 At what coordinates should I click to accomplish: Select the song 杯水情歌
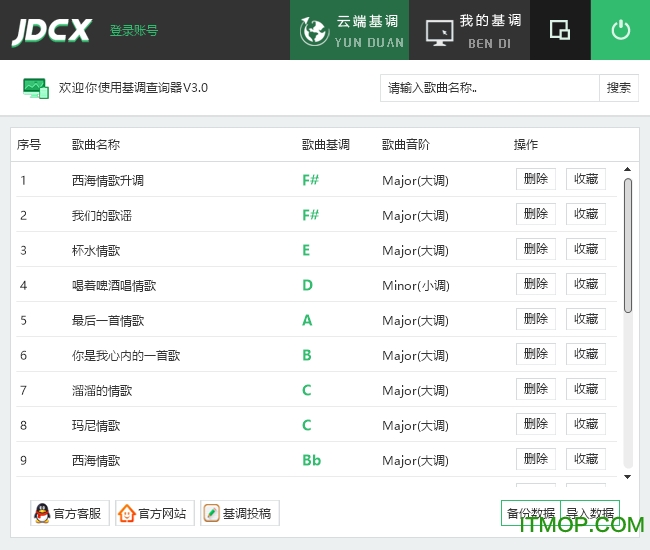click(x=96, y=251)
